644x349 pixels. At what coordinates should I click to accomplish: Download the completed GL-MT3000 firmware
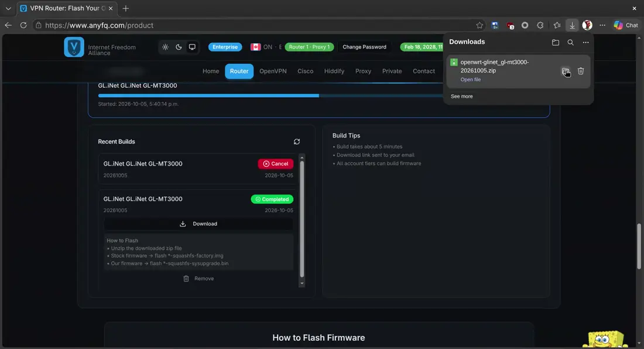point(198,224)
